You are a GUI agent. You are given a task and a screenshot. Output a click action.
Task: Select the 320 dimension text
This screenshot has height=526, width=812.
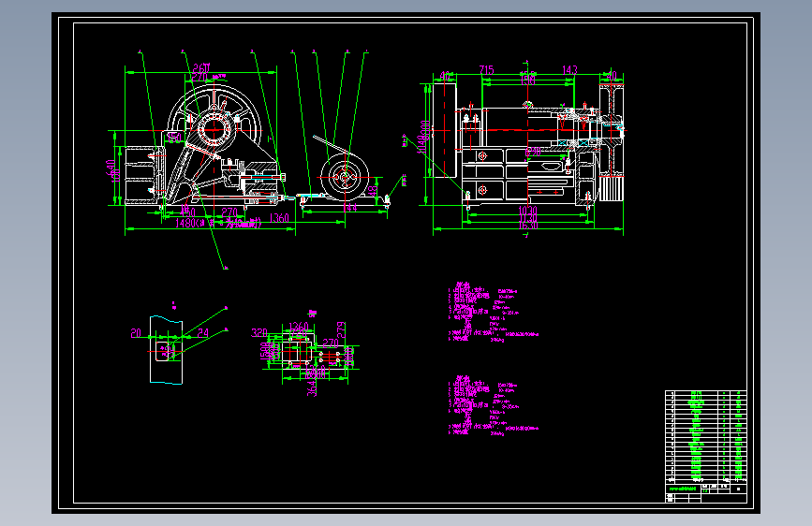click(x=259, y=332)
